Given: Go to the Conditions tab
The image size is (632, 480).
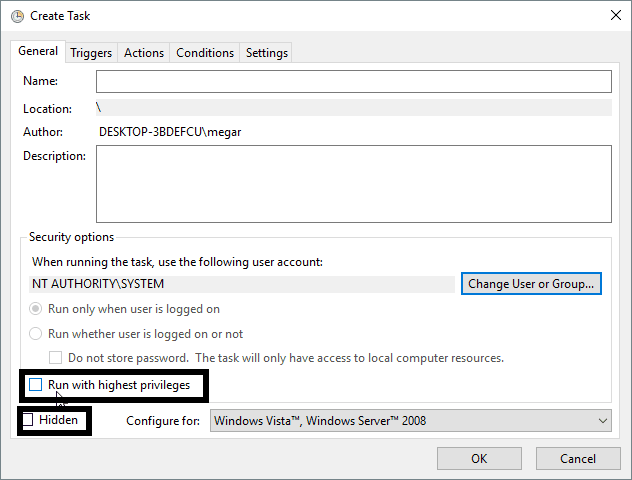Looking at the screenshot, I should (205, 53).
